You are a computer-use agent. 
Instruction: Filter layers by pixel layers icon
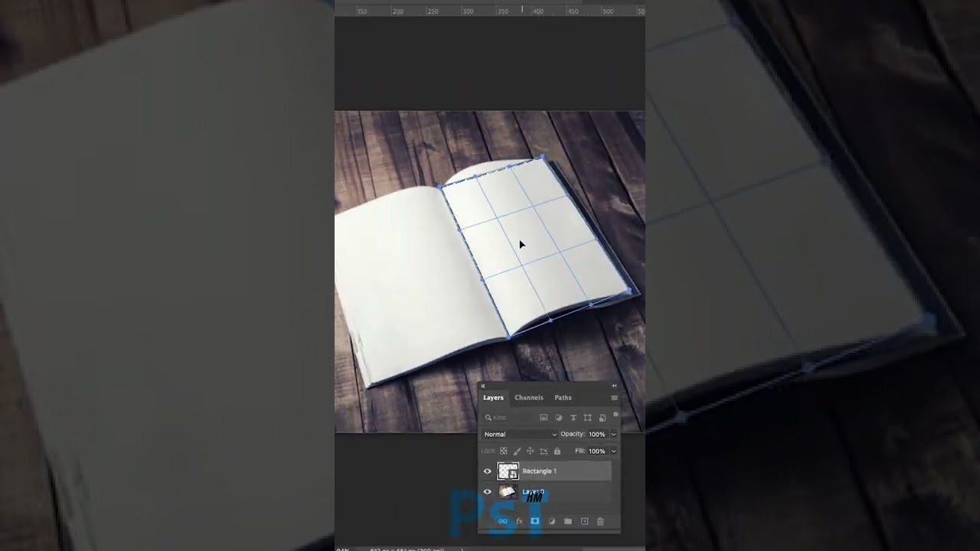click(x=544, y=418)
